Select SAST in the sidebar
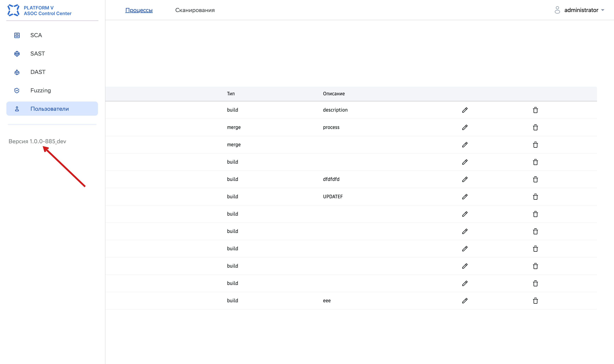614x364 pixels. 52,54
